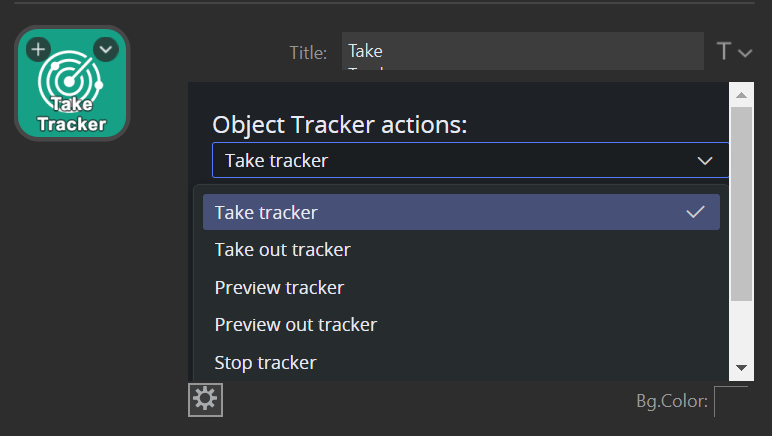Open the chevron menu on the key image
Screen dimensions: 772x436
click(x=105, y=48)
